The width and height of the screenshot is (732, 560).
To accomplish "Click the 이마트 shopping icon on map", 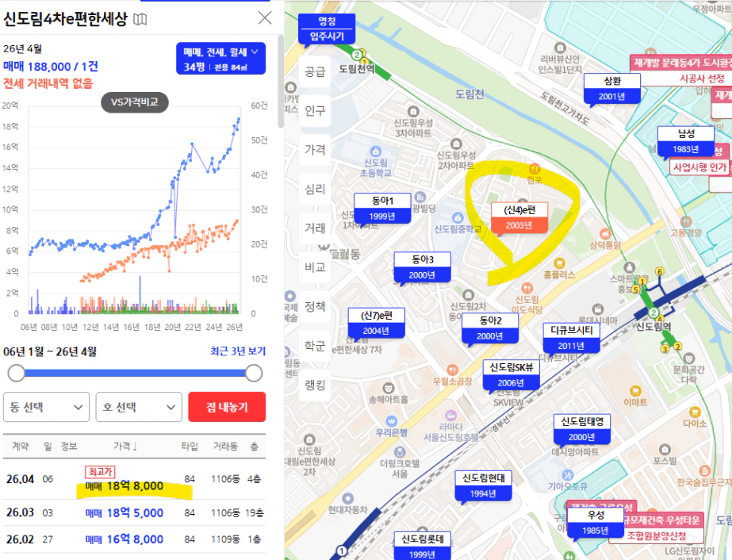I will (635, 390).
